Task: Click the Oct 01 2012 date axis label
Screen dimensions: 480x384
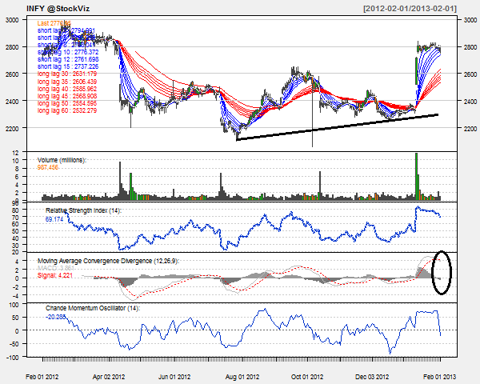Action: 307,377
